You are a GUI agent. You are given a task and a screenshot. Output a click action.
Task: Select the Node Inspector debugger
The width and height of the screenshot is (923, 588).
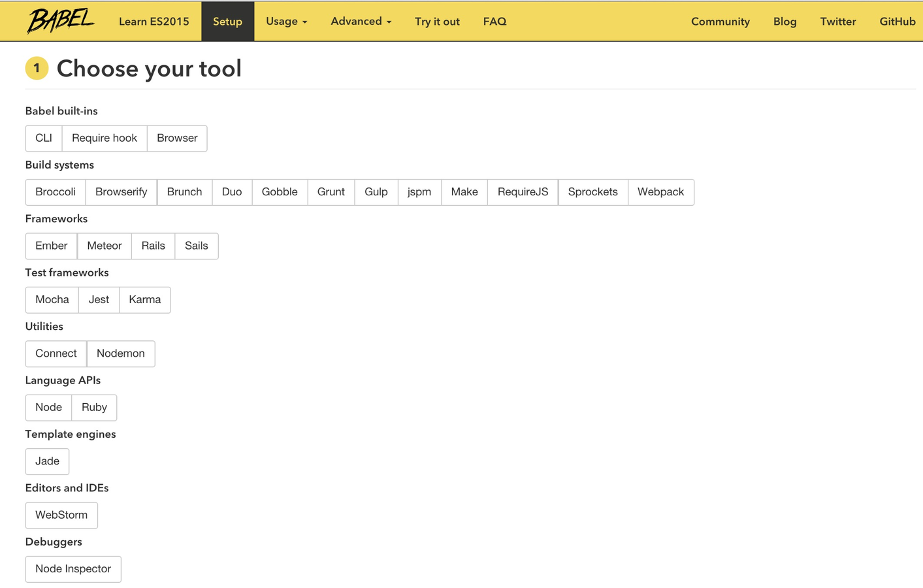pyautogui.click(x=73, y=569)
